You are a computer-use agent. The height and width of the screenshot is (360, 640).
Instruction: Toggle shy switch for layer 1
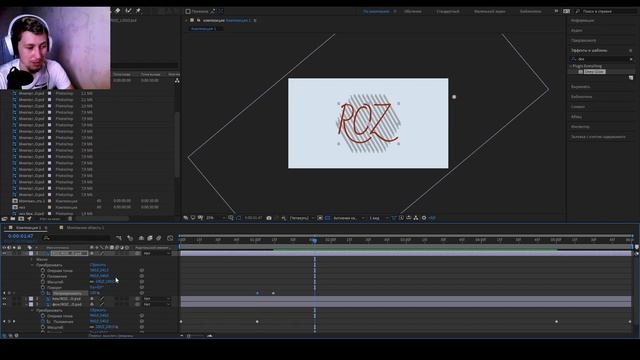[92, 253]
